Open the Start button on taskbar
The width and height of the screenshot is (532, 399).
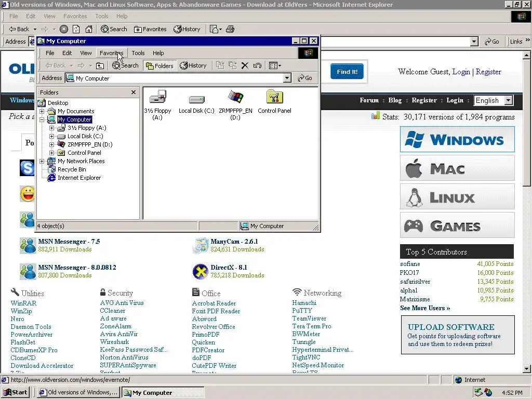[15, 392]
